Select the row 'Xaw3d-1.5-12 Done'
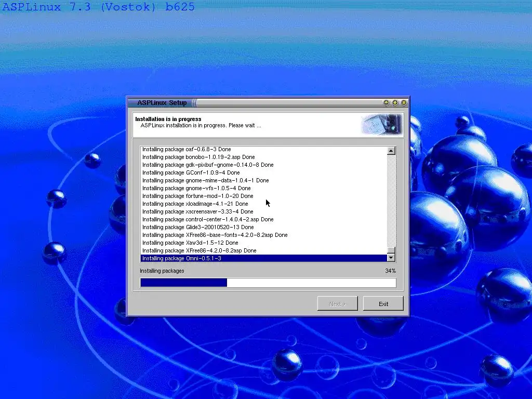The width and height of the screenshot is (532, 399). (x=263, y=243)
